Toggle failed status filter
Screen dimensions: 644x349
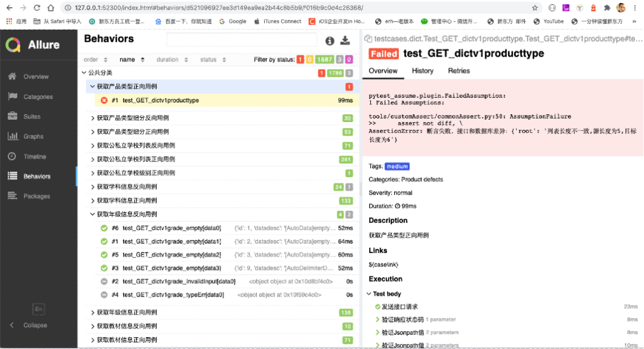pos(301,60)
